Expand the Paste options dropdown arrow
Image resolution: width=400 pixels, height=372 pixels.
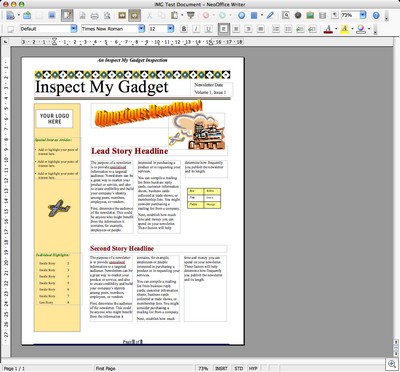[182, 15]
